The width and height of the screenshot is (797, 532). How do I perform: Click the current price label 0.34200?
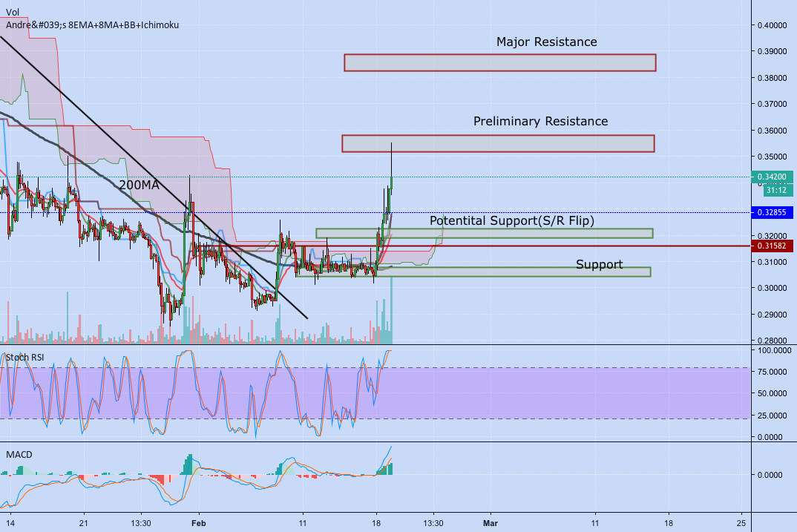(772, 177)
